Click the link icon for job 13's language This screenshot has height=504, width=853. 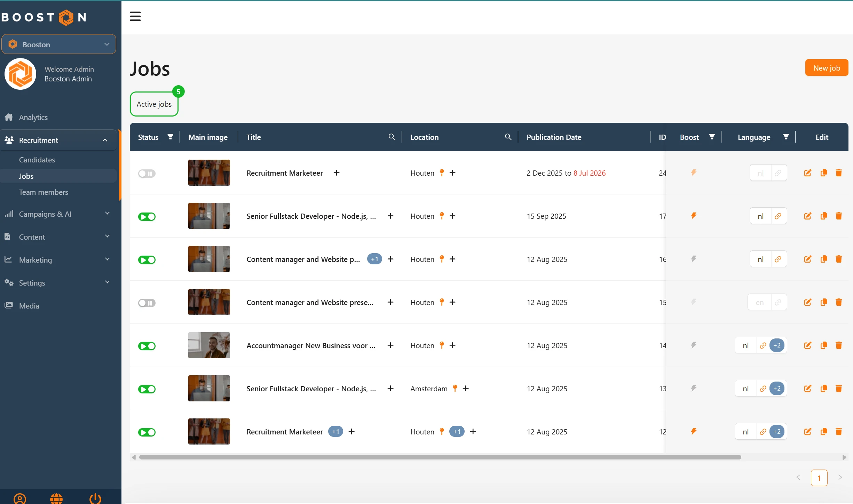(x=763, y=389)
